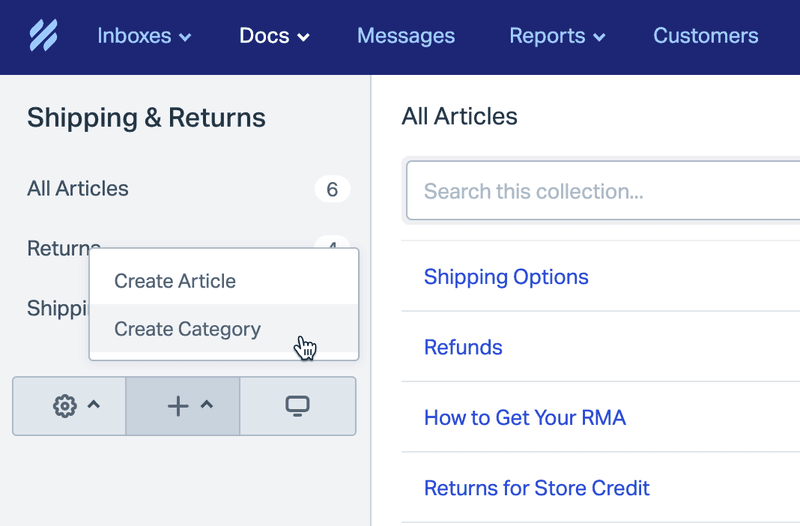
Task: Open Returns for Store Credit article
Action: (537, 488)
